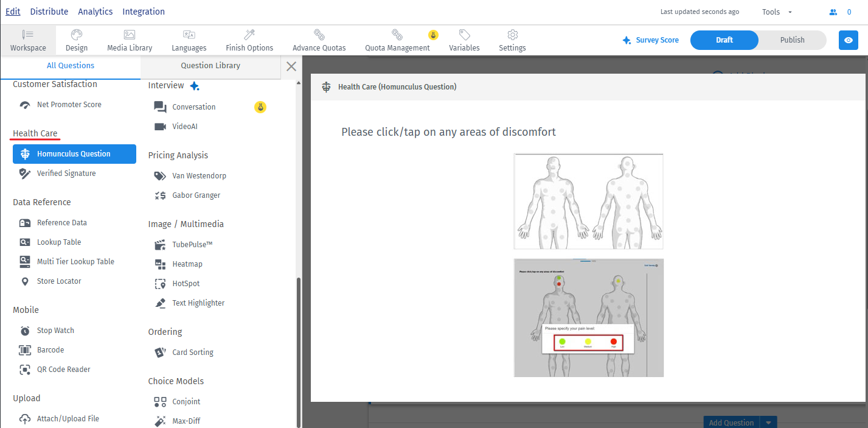Open the Distribute menu
Image resolution: width=868 pixels, height=428 pixels.
pyautogui.click(x=49, y=12)
